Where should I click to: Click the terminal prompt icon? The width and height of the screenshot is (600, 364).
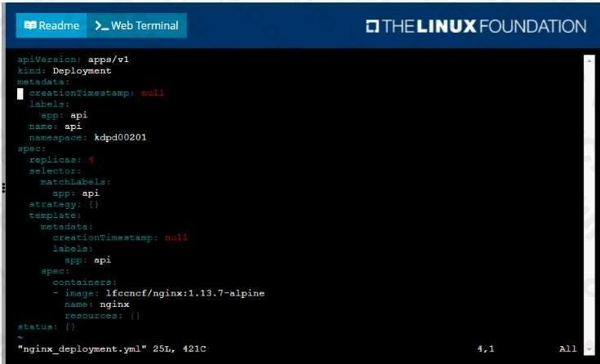pyautogui.click(x=102, y=26)
